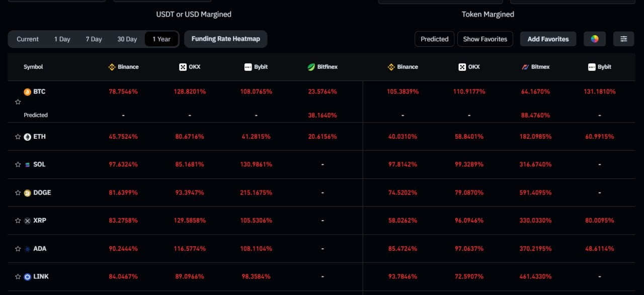Viewport: 644px width, 295px height.
Task: Click the Binance exchange logo in the header
Action: click(x=111, y=66)
